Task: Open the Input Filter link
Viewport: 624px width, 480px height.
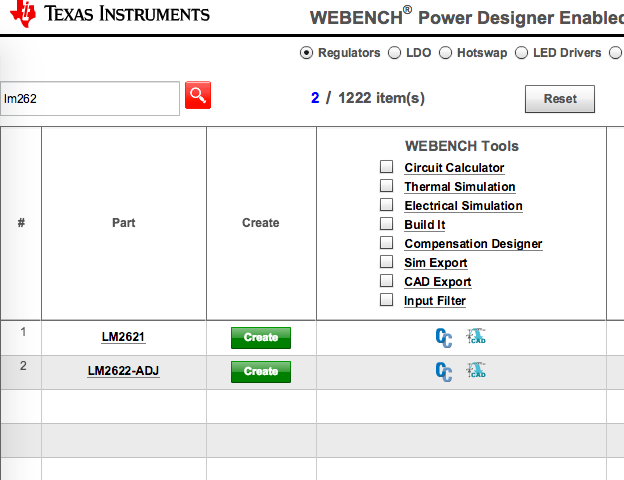Action: 435,301
